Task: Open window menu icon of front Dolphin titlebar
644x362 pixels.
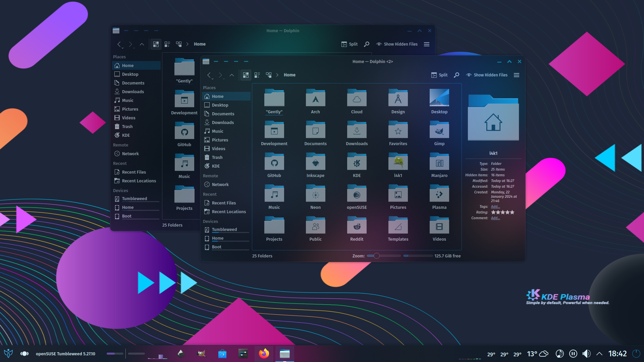Action: (206, 62)
